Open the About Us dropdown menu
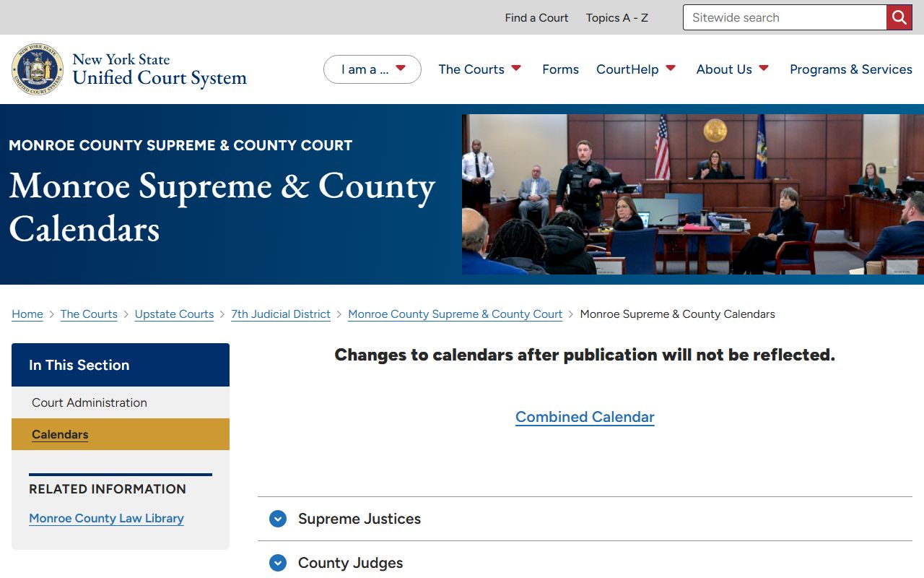 (x=733, y=69)
